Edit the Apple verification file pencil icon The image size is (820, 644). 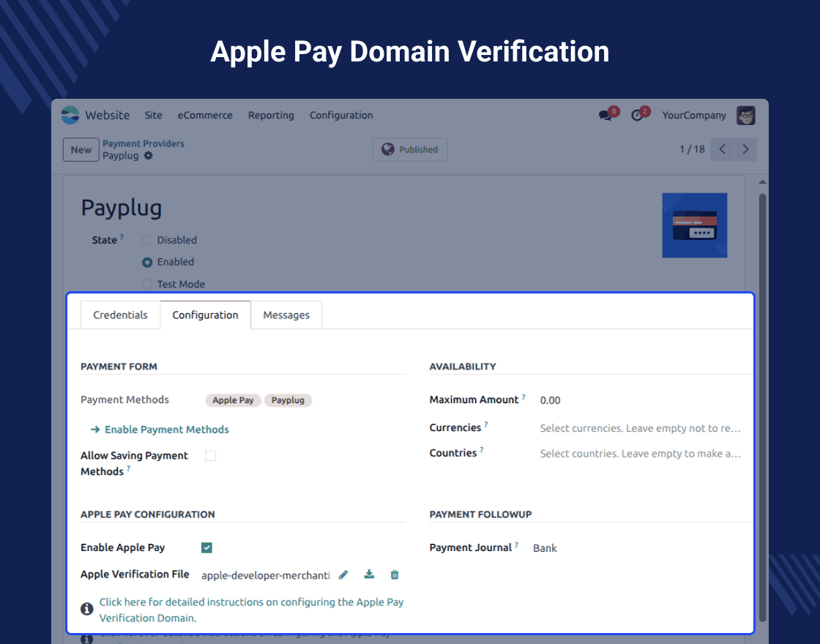(343, 575)
